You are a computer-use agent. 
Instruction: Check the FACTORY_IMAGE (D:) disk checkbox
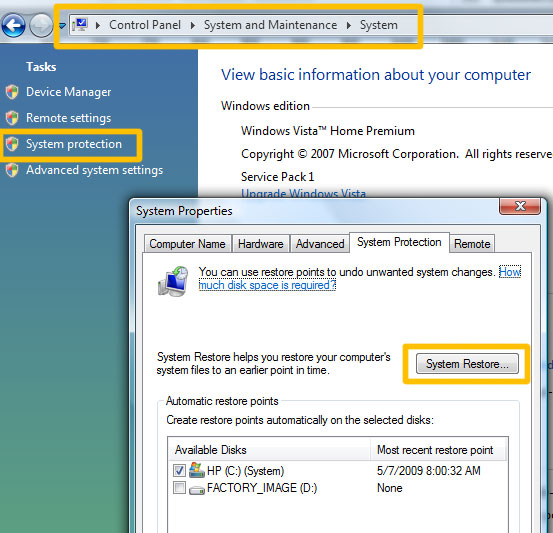pos(179,488)
